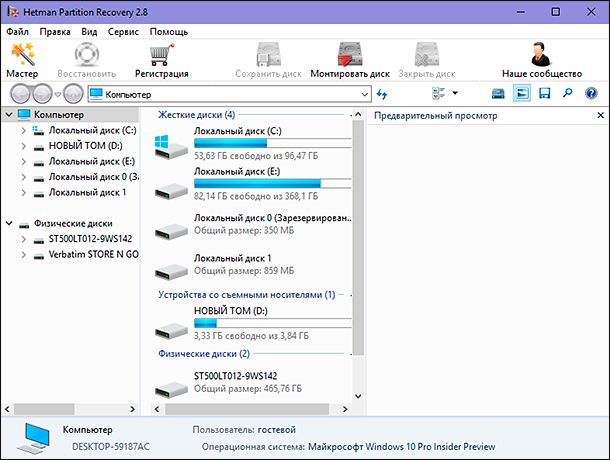Click the E: drive usage bar
The image size is (610, 460).
272,184
